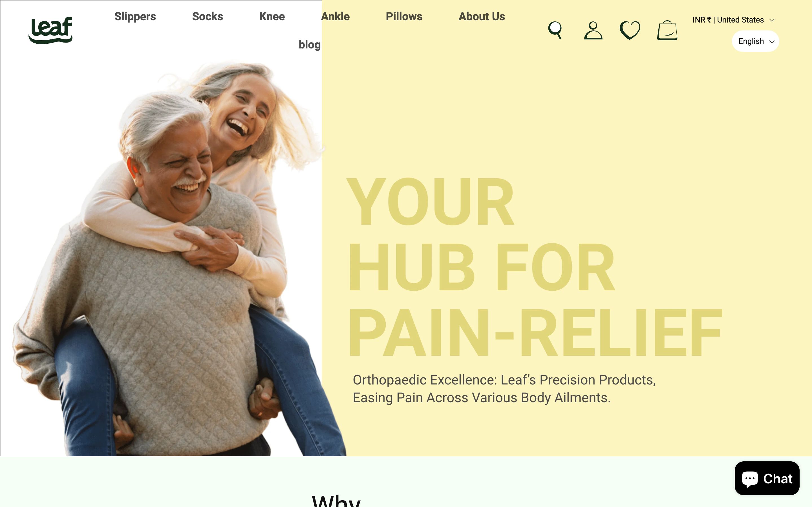View the wishlist heart icon
The image size is (812, 507).
pos(630,30)
